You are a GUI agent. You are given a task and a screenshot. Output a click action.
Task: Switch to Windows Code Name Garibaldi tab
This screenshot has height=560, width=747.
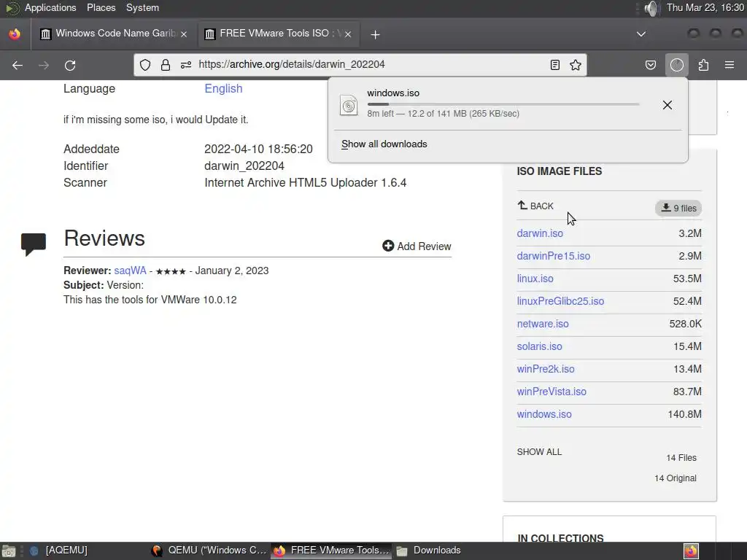113,34
